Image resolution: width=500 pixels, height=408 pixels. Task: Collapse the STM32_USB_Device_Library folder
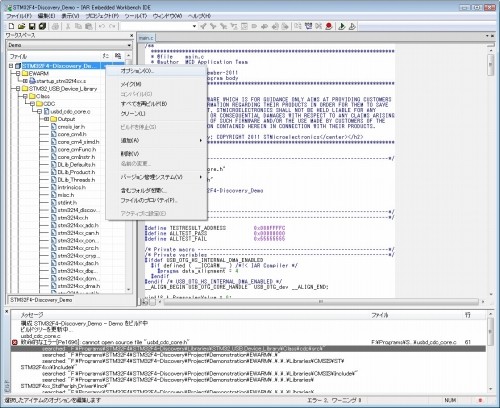click(x=18, y=89)
